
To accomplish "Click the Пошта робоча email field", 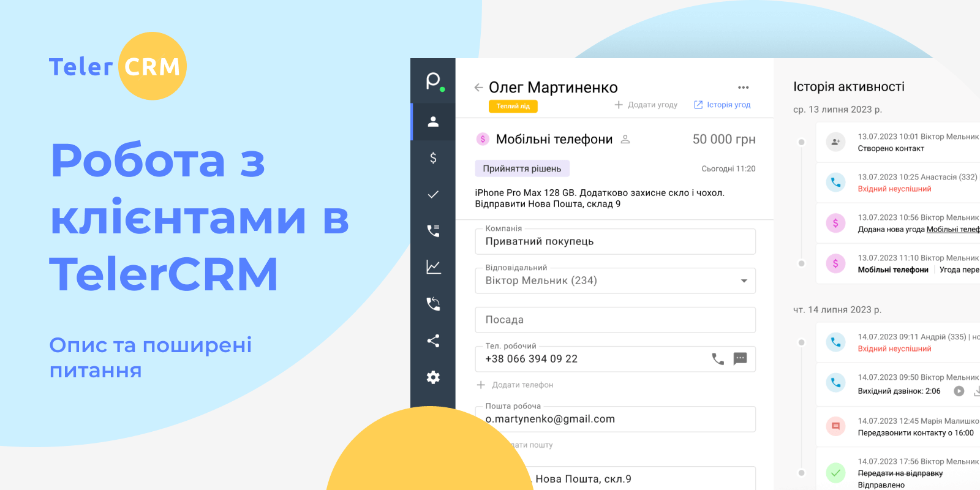I will click(x=615, y=419).
